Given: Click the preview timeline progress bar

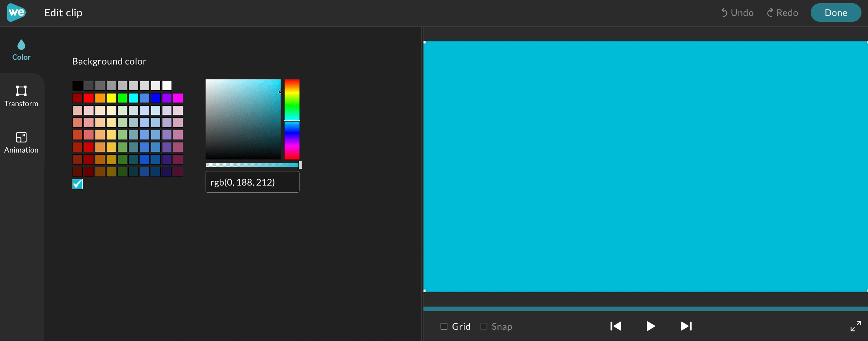Looking at the screenshot, I should pyautogui.click(x=645, y=309).
